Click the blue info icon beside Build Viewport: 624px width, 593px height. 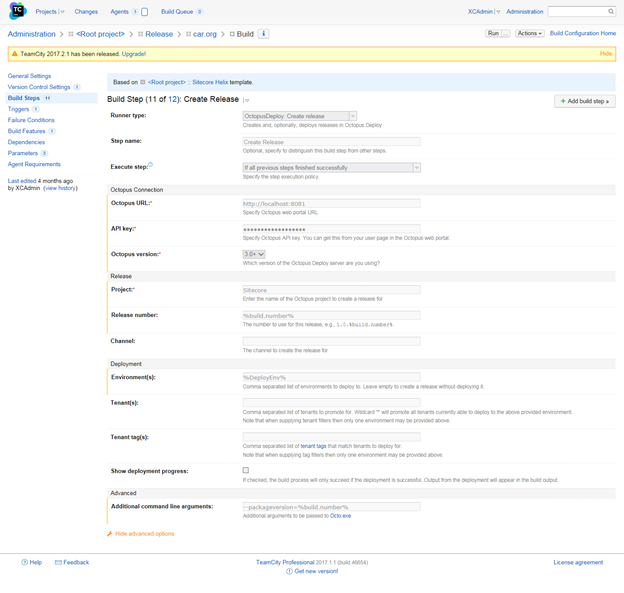pos(263,34)
